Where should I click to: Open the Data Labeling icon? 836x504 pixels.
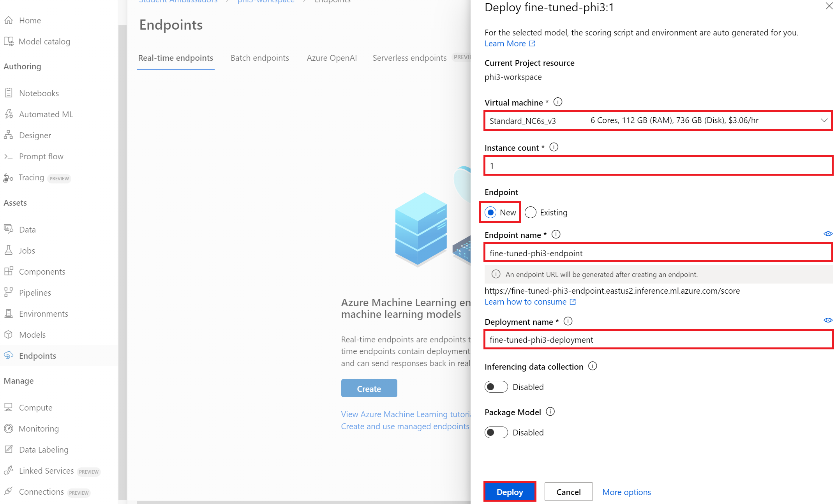9,449
